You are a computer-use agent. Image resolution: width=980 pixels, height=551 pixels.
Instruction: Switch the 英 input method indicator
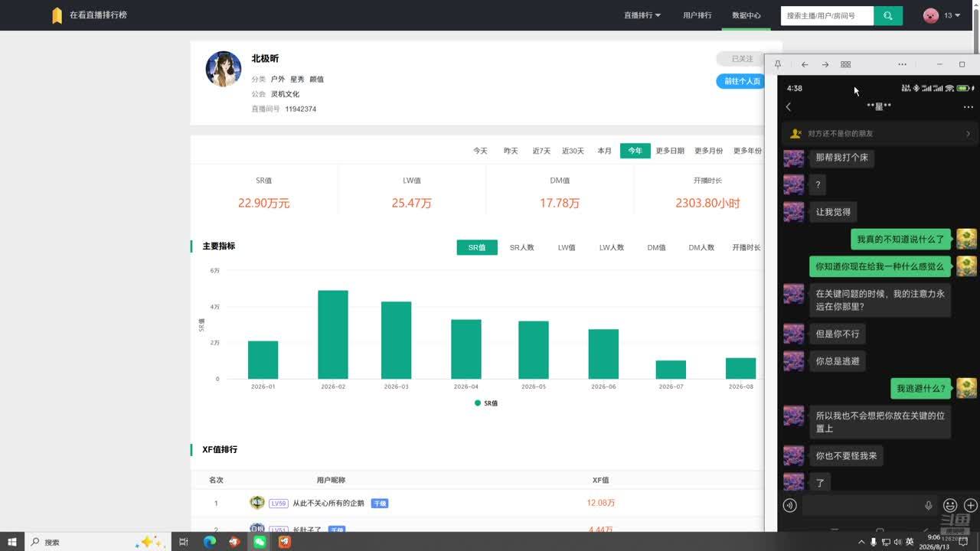pos(910,542)
